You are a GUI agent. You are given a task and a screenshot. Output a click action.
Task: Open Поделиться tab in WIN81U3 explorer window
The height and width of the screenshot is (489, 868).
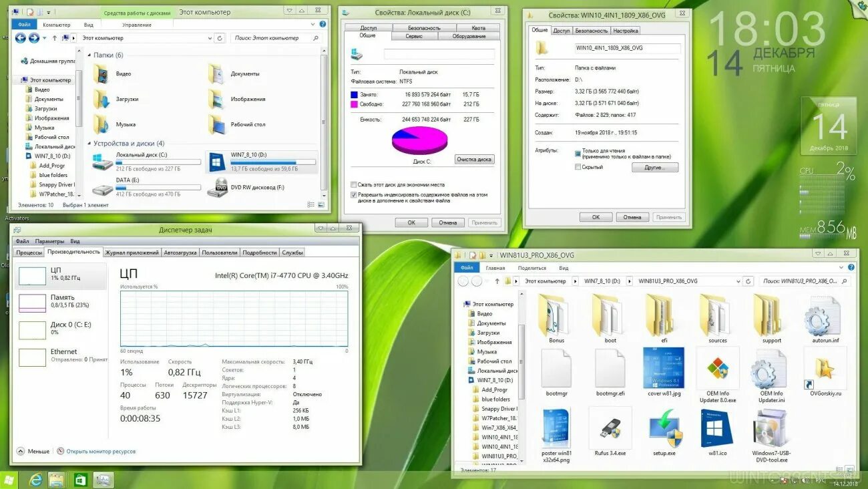pos(532,268)
